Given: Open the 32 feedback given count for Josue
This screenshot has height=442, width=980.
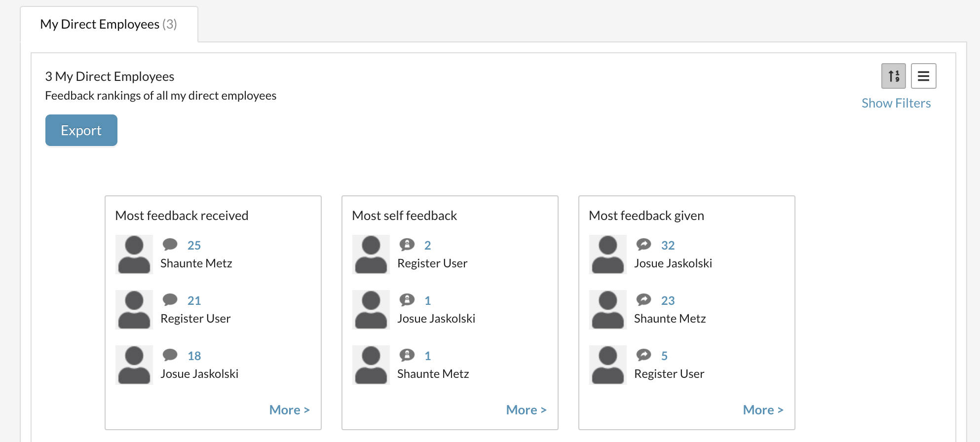Looking at the screenshot, I should [668, 245].
